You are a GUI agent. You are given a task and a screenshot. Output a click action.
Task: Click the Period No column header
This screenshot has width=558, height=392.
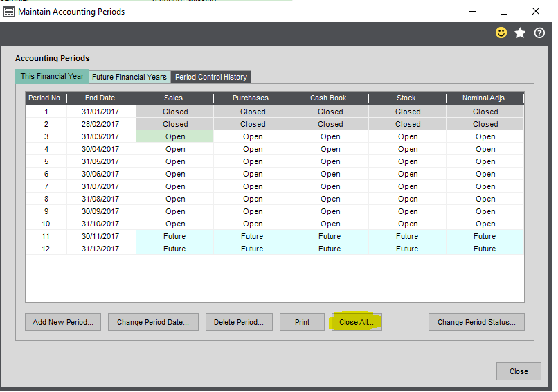[x=46, y=98]
